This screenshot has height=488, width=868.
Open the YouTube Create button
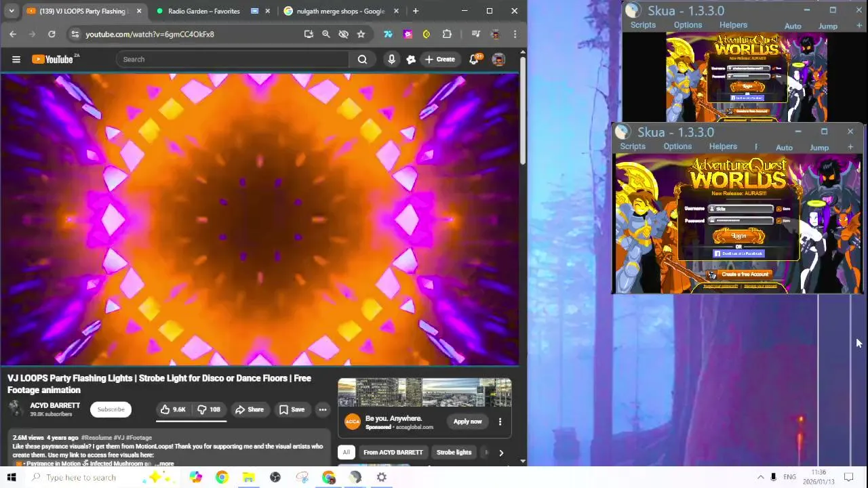[439, 60]
